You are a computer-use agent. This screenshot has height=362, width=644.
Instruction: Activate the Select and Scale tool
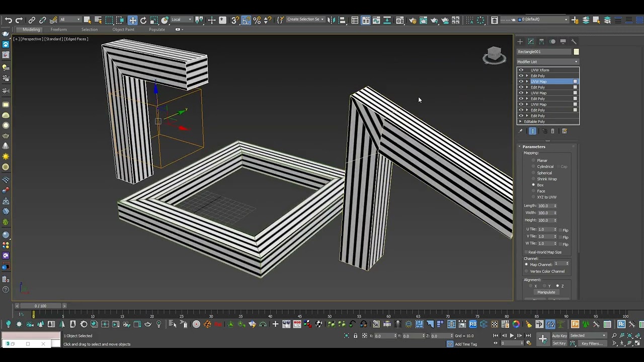(154, 20)
